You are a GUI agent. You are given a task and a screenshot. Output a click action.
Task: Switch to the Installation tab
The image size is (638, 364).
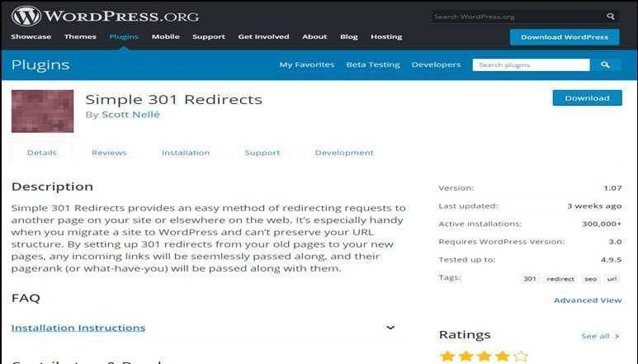tap(186, 153)
